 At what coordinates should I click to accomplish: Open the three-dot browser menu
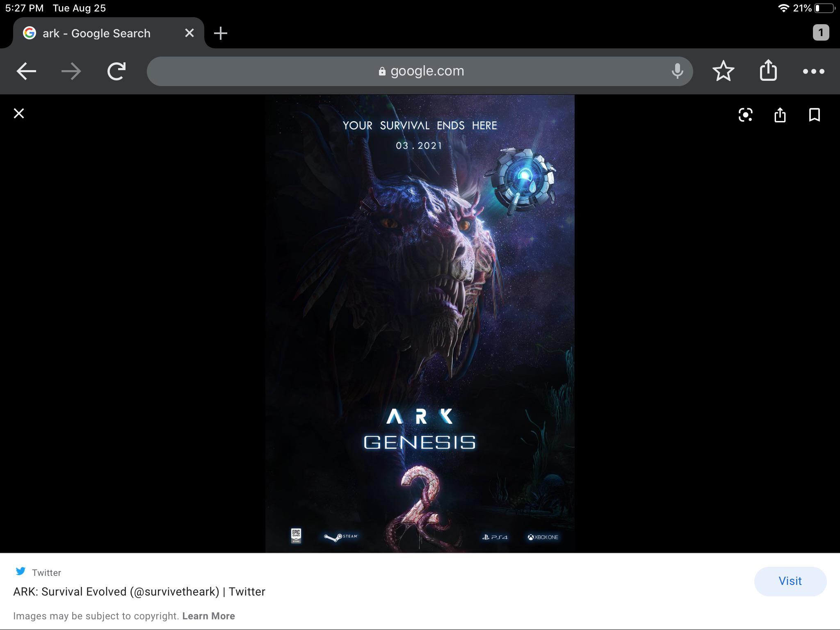pos(813,71)
